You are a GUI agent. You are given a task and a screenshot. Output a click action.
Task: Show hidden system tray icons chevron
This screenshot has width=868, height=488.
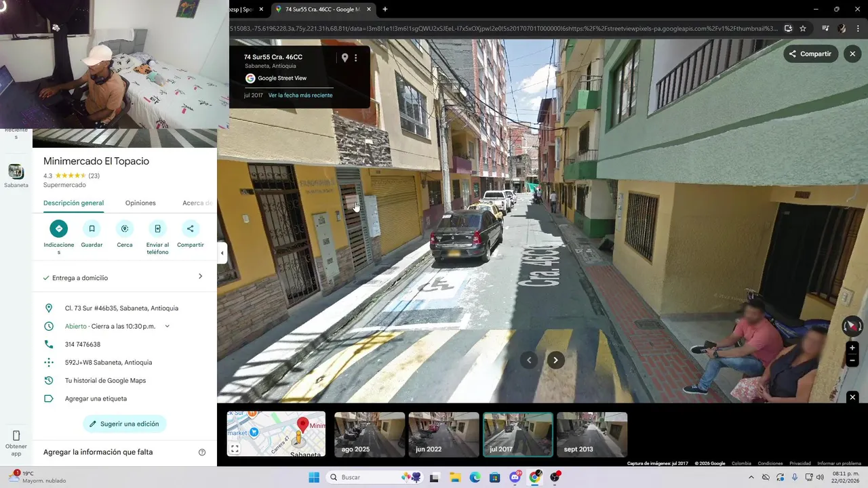pos(751,477)
